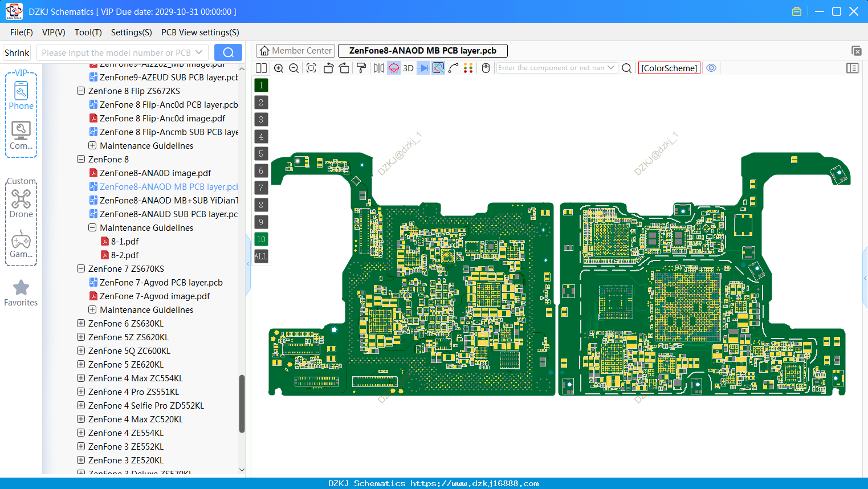Run model search with blue button
Viewport: 868px width, 489px height.
pyautogui.click(x=228, y=52)
